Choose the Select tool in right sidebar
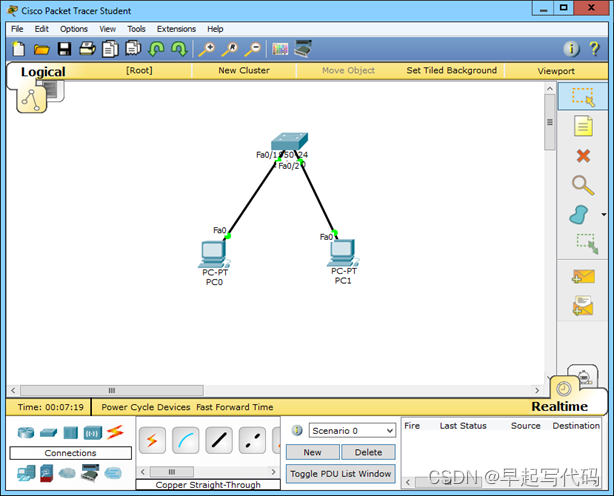614x496 pixels. (x=583, y=97)
